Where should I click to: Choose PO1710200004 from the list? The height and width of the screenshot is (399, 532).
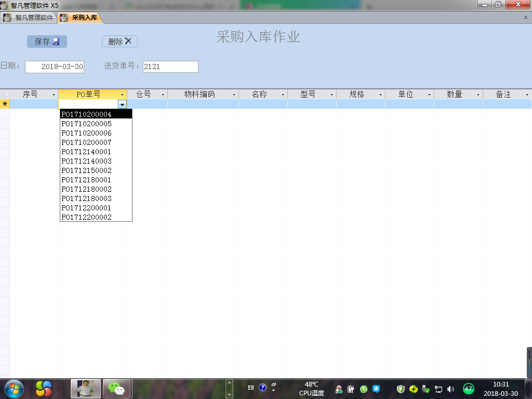pos(96,114)
